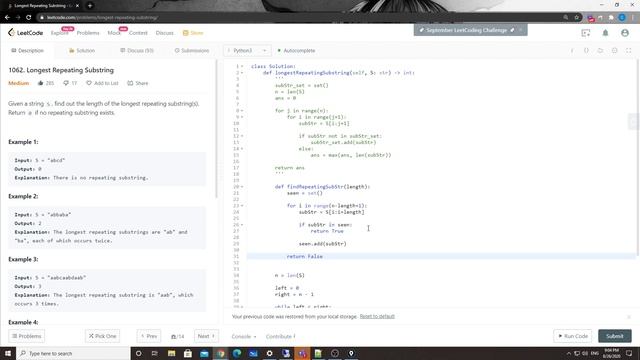Open the Console dropdown
640x360 pixels.
244,337
